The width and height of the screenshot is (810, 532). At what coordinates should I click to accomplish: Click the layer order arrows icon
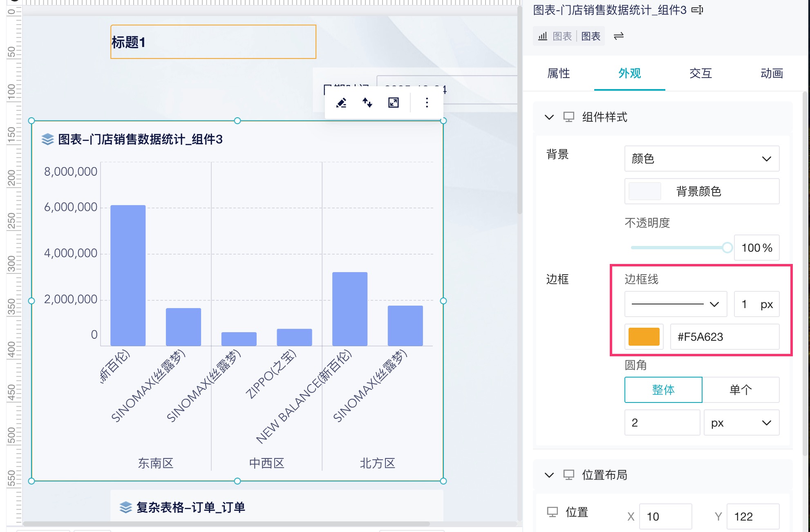[367, 103]
